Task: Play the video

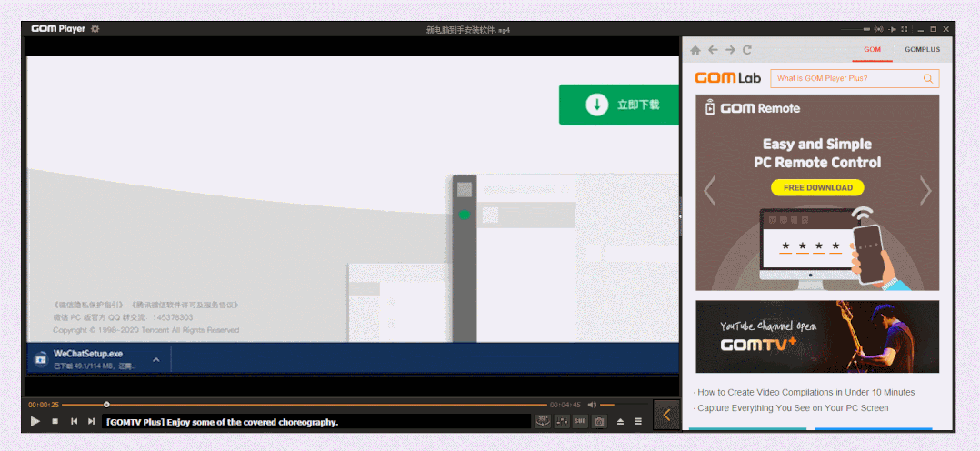Action: 35,422
